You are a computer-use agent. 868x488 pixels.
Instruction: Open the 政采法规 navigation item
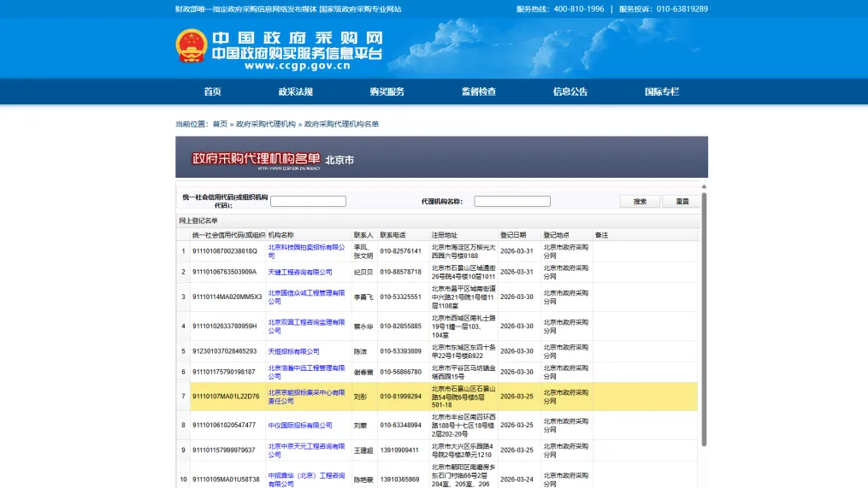[296, 91]
